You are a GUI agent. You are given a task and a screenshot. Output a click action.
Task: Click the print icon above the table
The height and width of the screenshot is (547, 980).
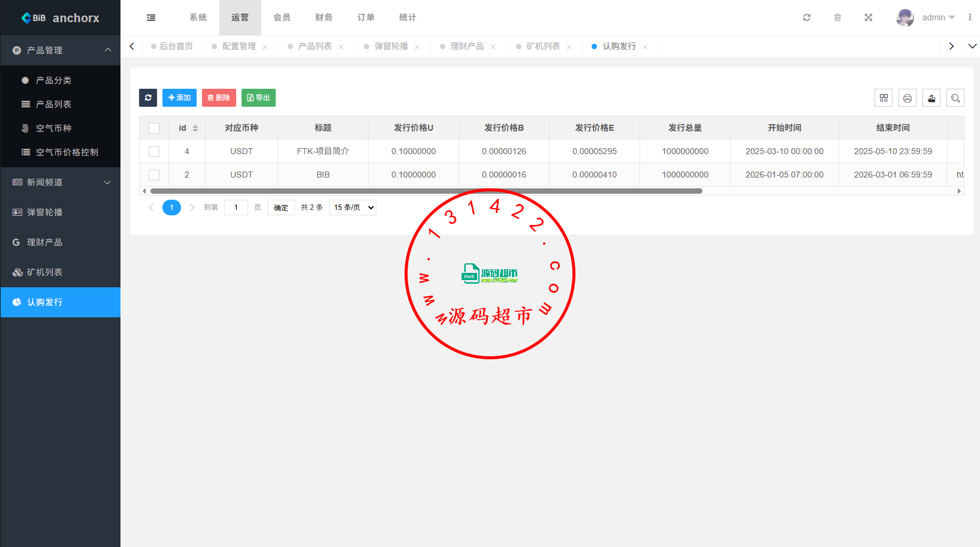coord(907,97)
